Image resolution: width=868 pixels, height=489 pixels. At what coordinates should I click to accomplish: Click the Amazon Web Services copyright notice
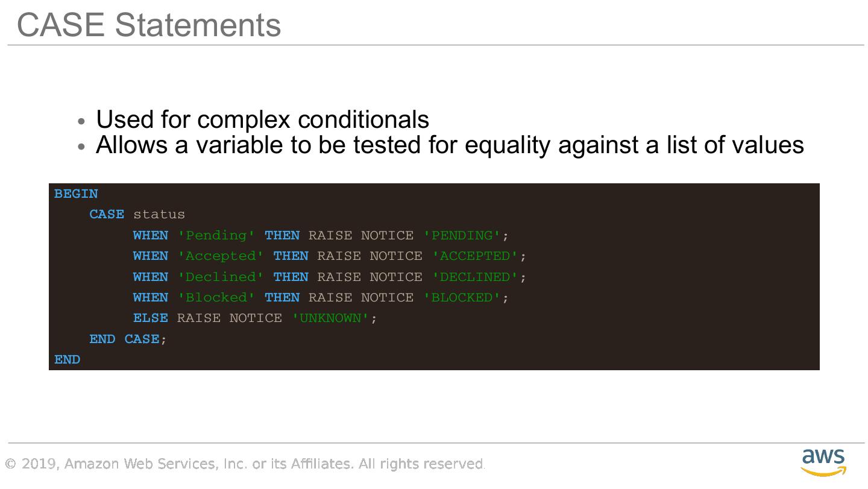tap(245, 464)
